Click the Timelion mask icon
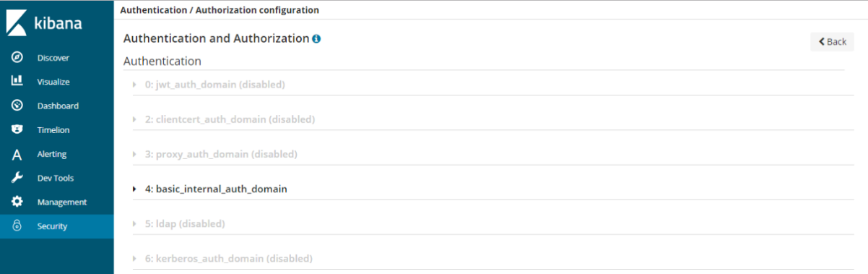Viewport: 868px width, 274px height. coord(17,130)
